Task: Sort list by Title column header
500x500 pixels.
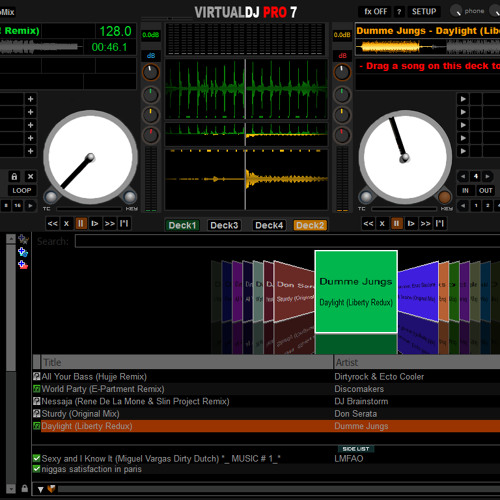Action: (x=187, y=362)
